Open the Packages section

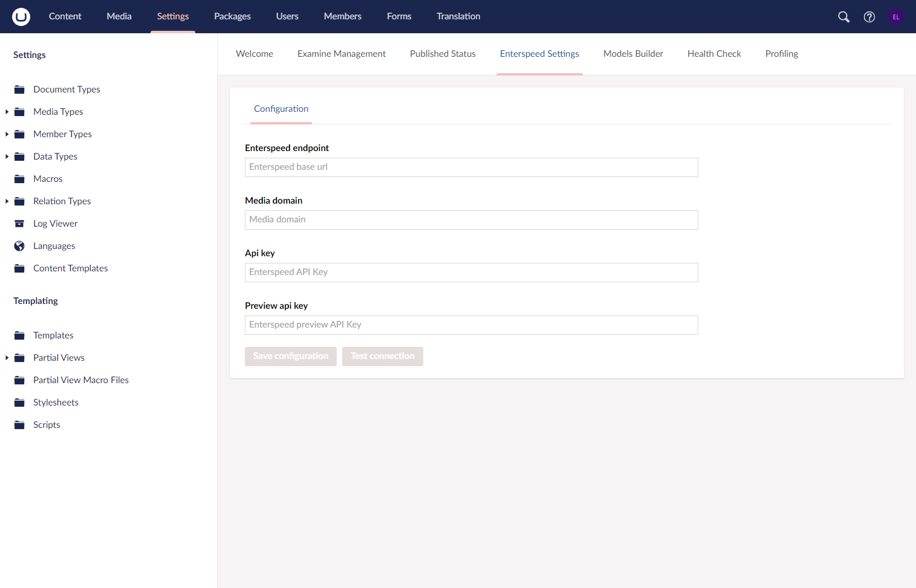(232, 16)
